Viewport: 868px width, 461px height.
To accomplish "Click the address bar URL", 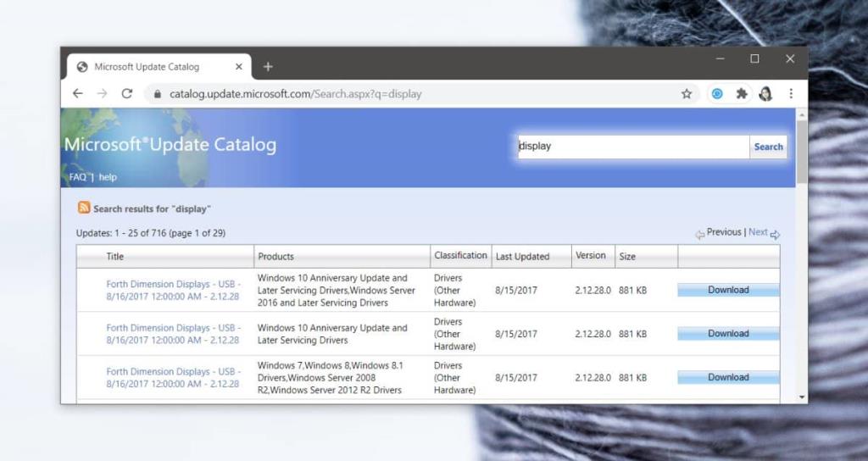I will point(296,94).
